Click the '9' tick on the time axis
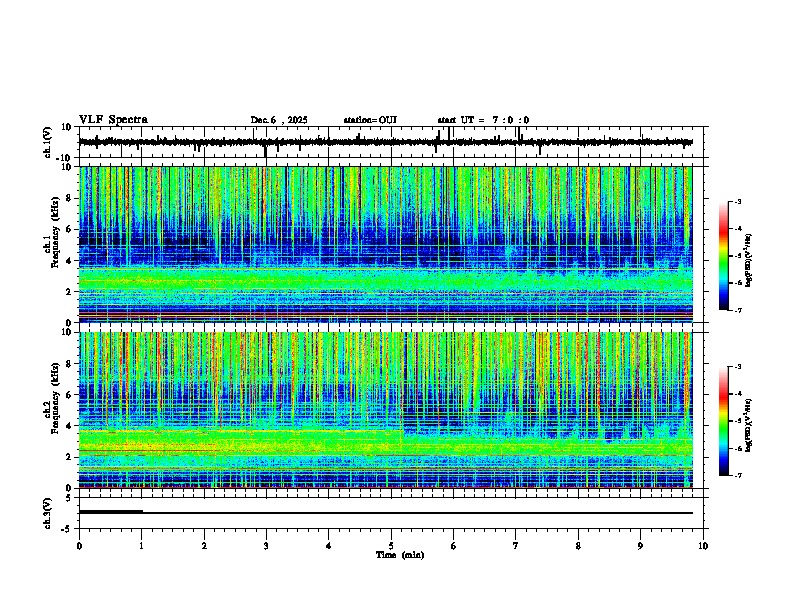 [x=640, y=546]
